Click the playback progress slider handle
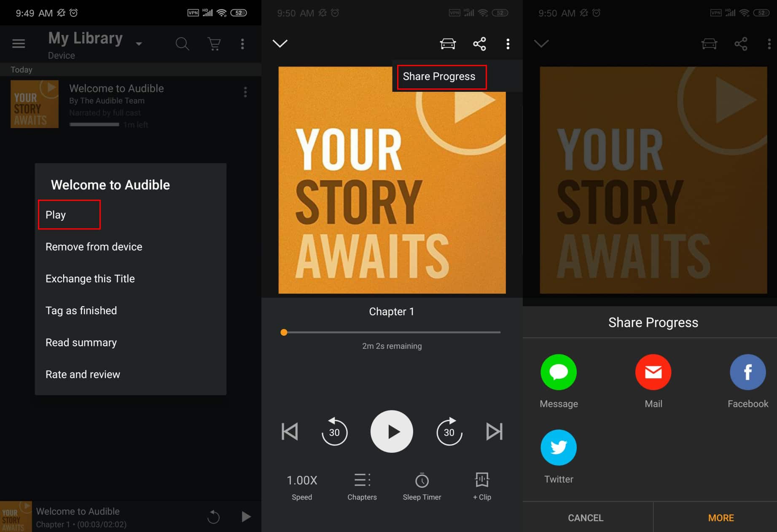The image size is (777, 532). pyautogui.click(x=284, y=332)
